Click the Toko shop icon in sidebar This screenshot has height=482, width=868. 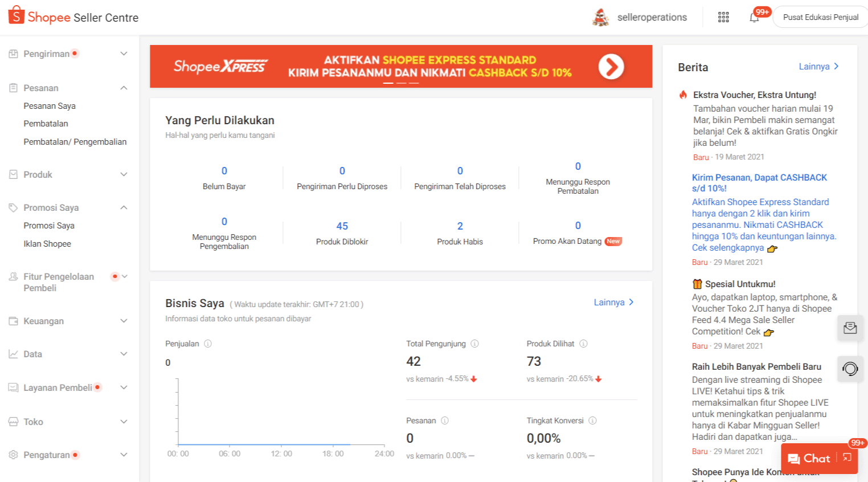13,422
